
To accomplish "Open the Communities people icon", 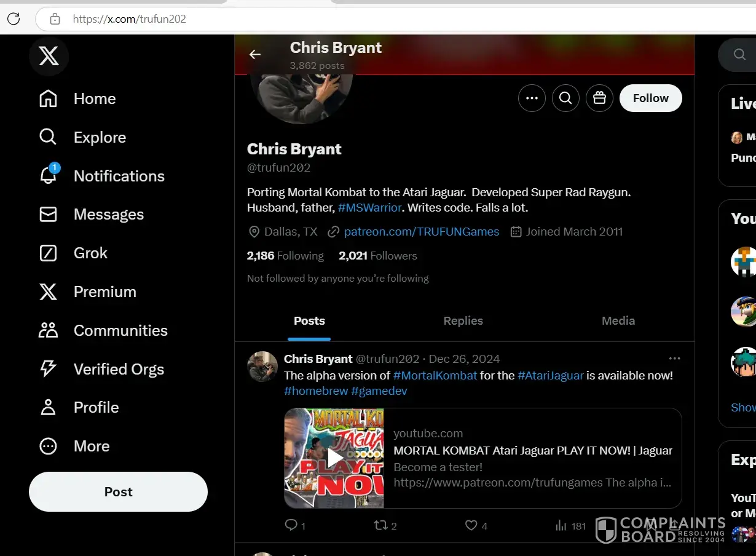I will pyautogui.click(x=48, y=330).
